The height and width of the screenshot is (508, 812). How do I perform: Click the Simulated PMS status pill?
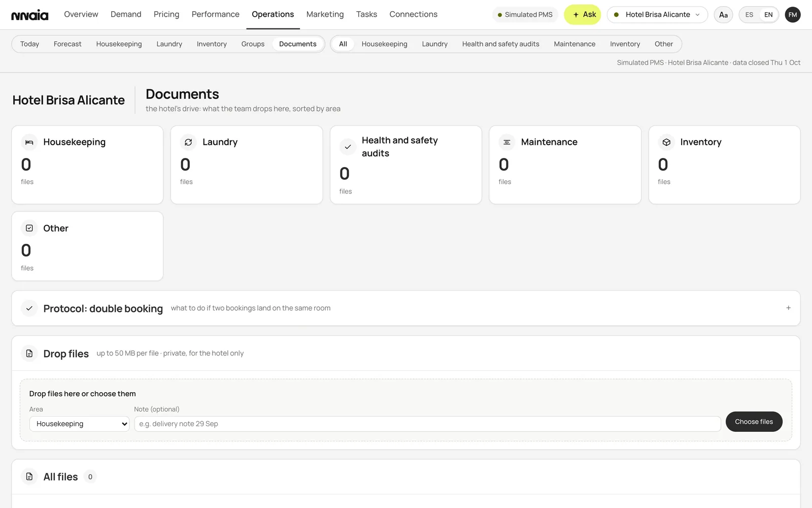[525, 15]
